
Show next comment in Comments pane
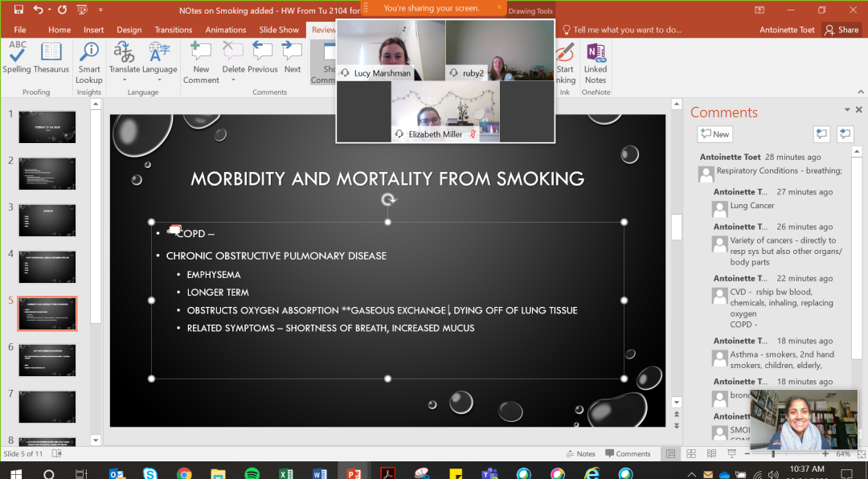[845, 134]
